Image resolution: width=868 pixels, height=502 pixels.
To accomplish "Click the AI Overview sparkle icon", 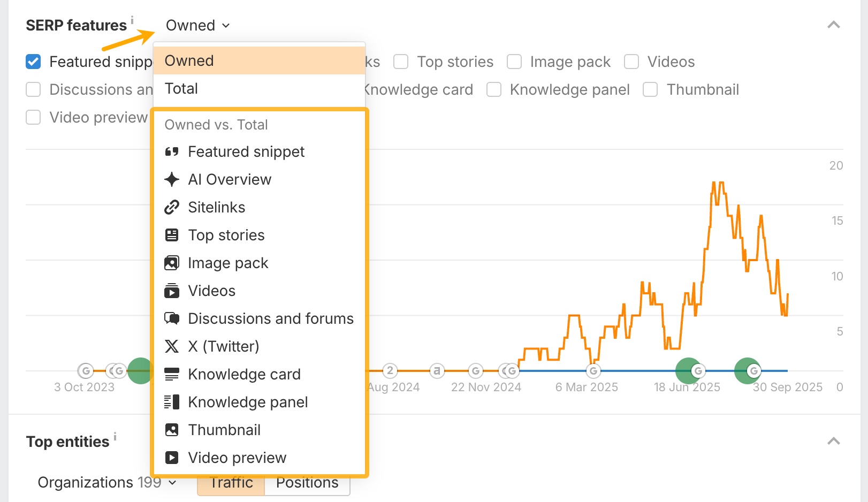I will 172,180.
